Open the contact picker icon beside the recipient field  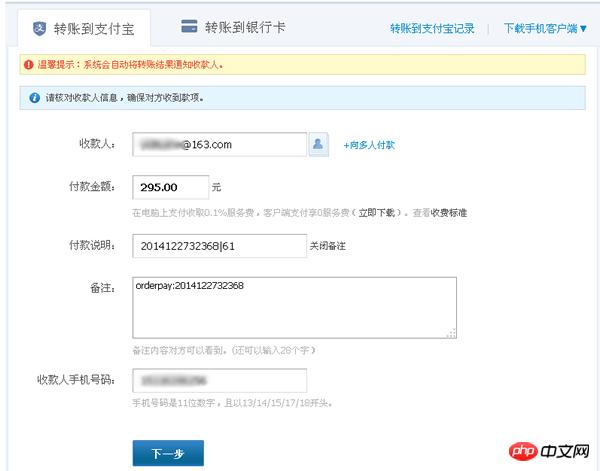point(318,144)
